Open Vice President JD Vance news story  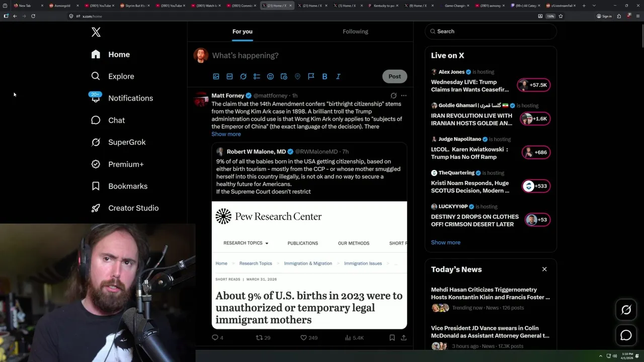click(491, 332)
